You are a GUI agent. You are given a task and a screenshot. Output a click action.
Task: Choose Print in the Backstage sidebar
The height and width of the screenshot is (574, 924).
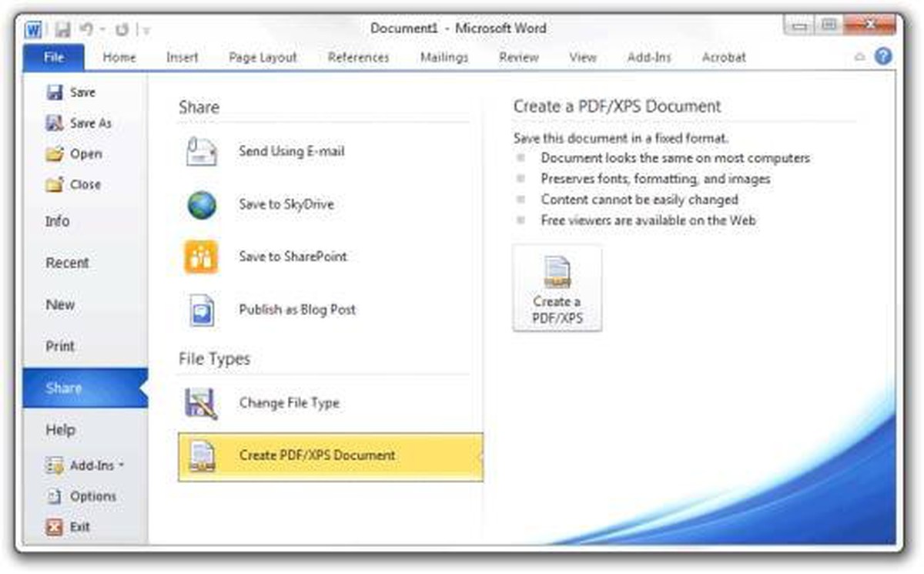60,347
